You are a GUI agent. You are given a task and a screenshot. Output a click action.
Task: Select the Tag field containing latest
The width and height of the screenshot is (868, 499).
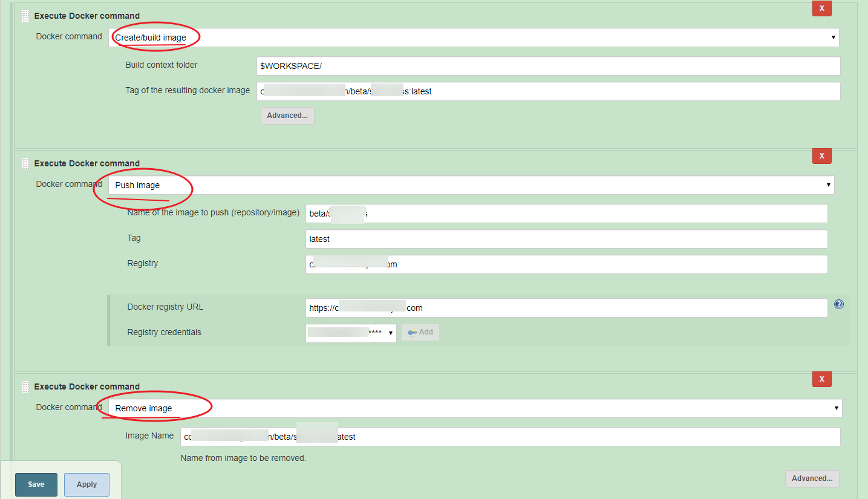click(566, 239)
